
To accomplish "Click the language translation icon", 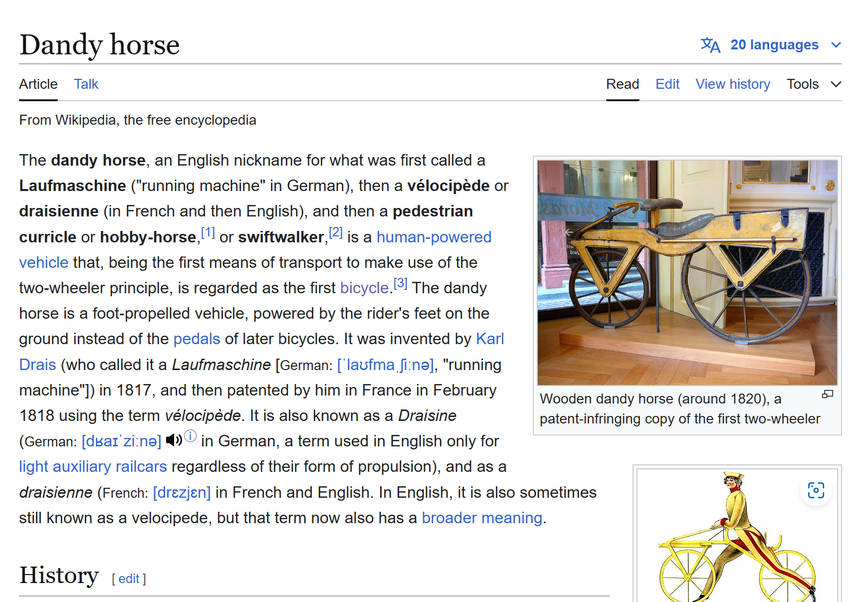I will tap(710, 45).
